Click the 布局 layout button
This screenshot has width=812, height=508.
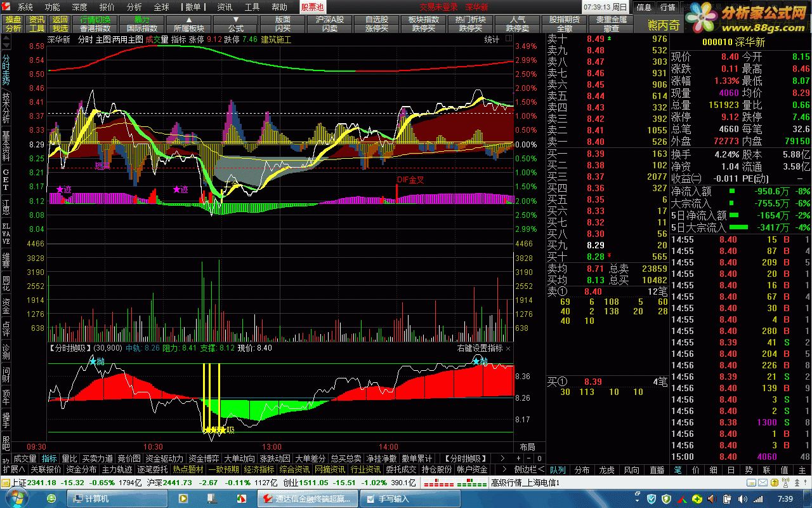[x=527, y=447]
